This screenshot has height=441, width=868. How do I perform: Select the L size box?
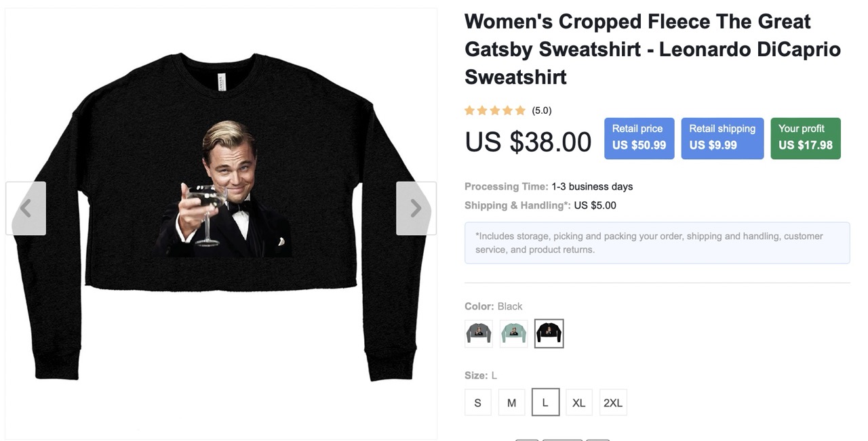[x=545, y=402]
